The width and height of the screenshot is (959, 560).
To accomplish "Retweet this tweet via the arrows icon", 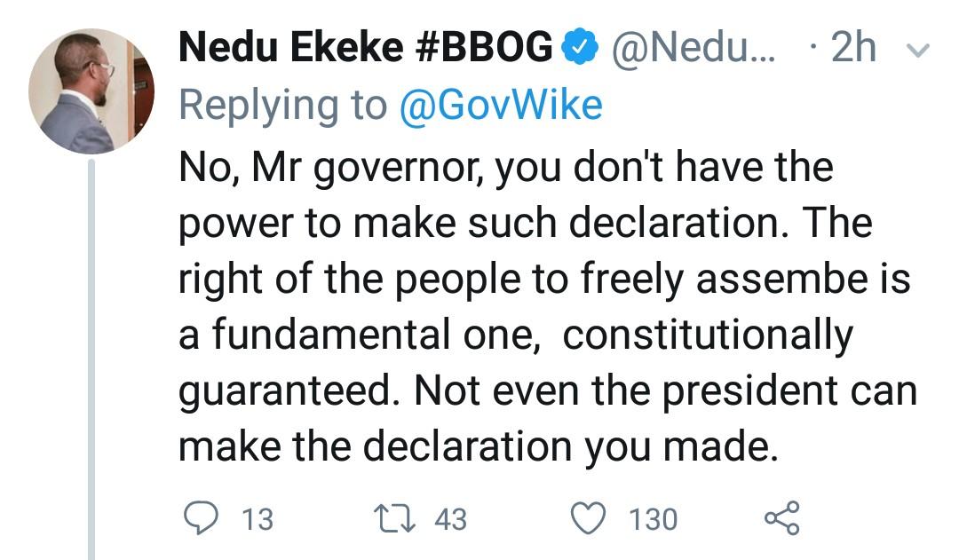I will tap(394, 517).
